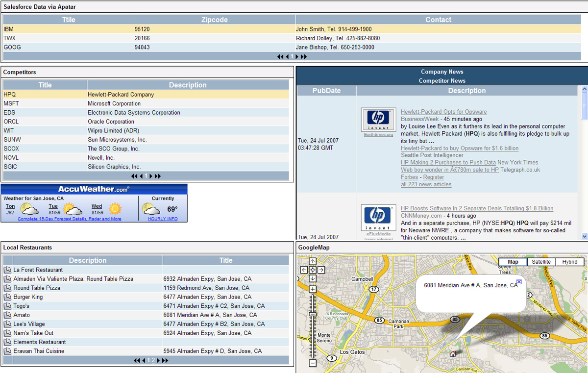The image size is (588, 373).
Task: Open the Complete 15-Day Forecast link
Action: (x=70, y=219)
